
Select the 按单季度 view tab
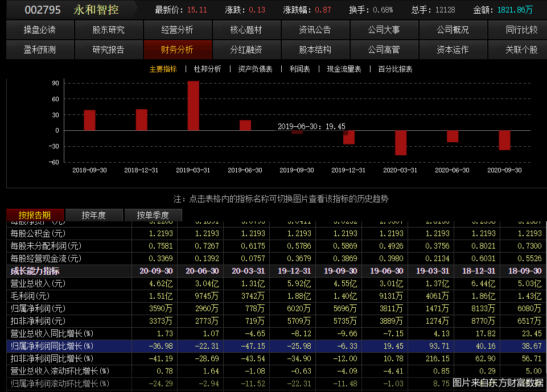tap(153, 215)
